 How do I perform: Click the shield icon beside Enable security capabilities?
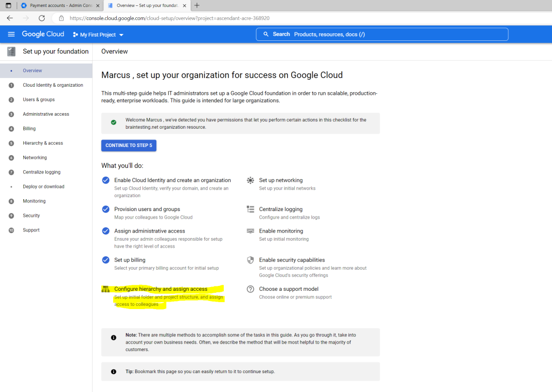250,260
